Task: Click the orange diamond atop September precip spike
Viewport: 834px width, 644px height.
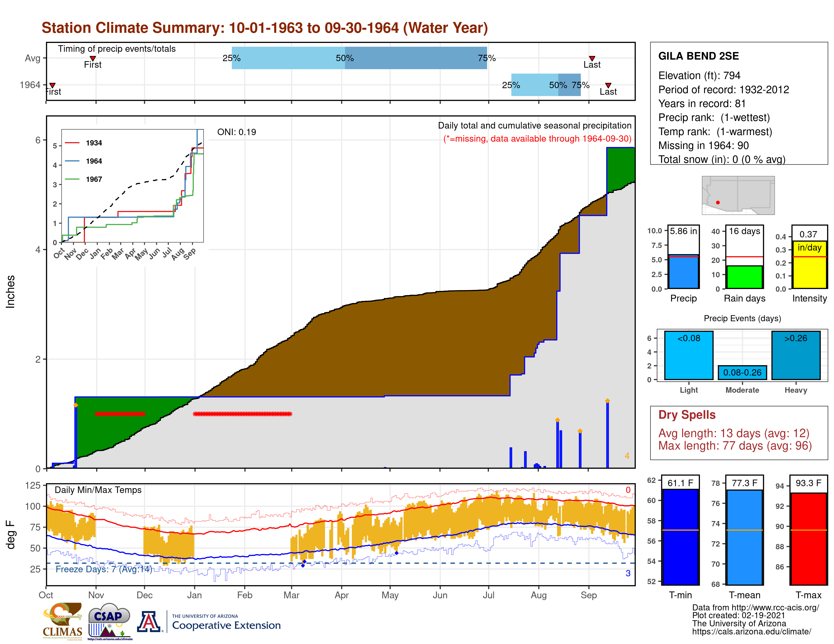Action: pos(608,401)
